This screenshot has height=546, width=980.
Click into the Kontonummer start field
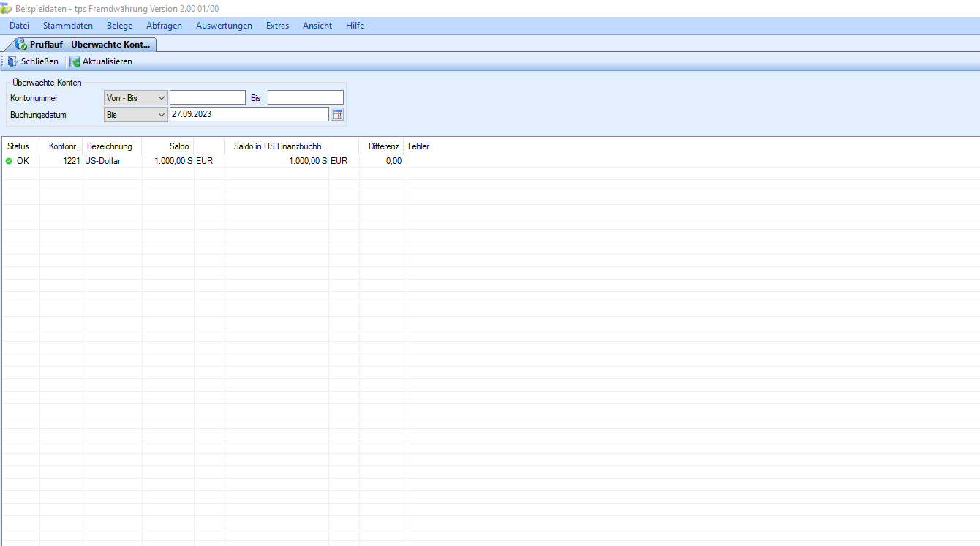click(208, 98)
